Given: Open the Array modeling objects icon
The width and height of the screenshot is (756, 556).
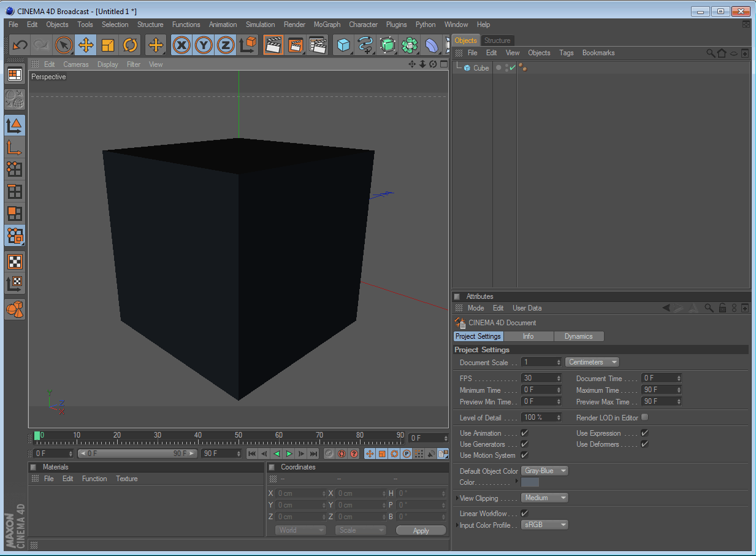Looking at the screenshot, I should click(x=410, y=45).
